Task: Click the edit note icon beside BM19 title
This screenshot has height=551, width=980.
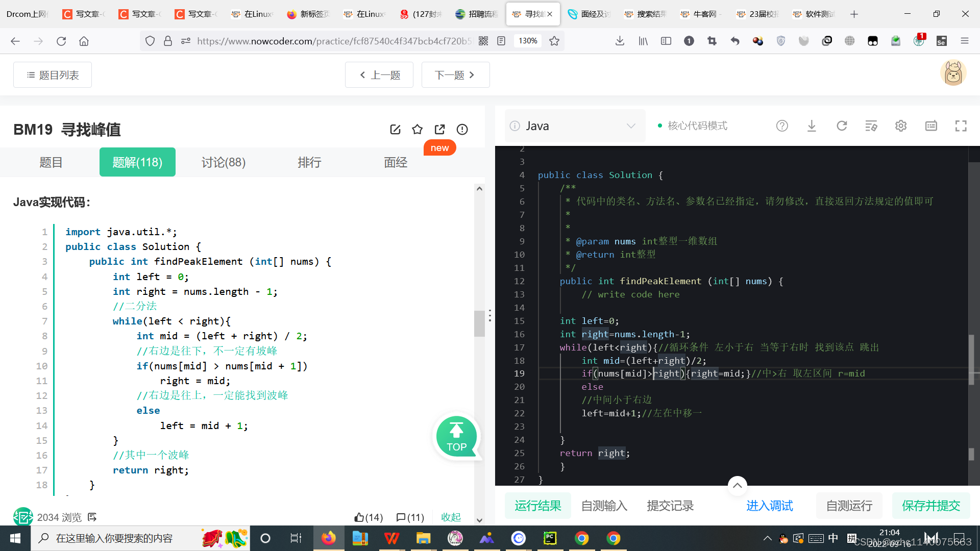Action: point(395,130)
